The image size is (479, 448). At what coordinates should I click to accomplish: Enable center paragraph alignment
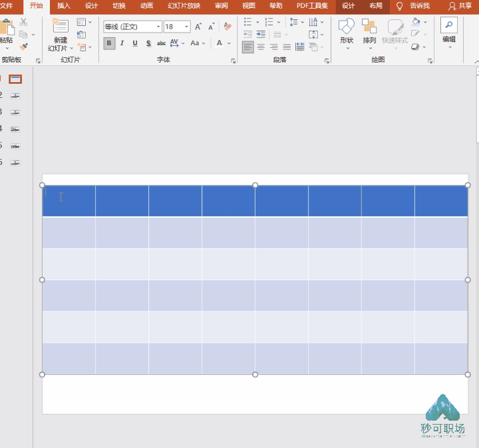(x=261, y=47)
